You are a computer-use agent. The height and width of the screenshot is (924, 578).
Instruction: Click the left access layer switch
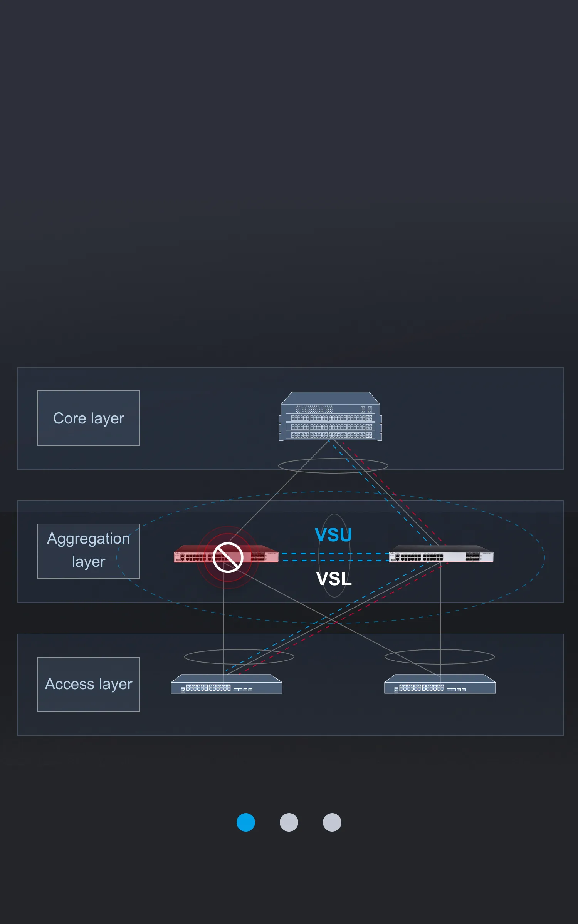point(227,684)
